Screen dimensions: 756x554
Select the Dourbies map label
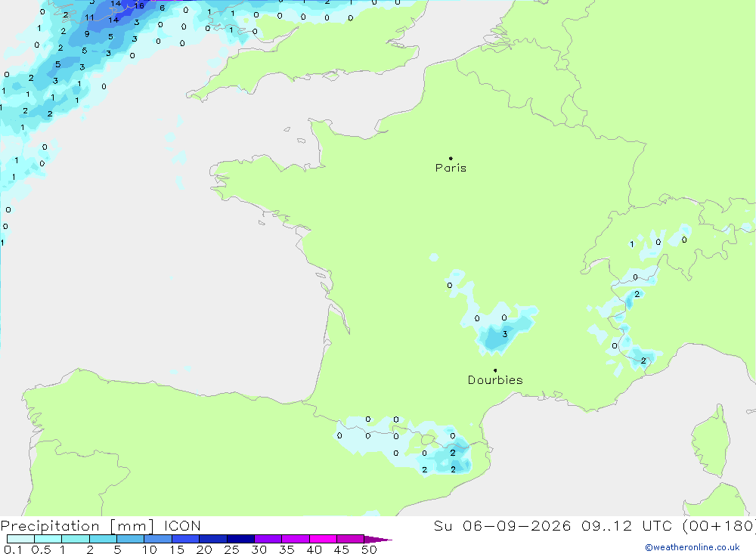tap(495, 380)
